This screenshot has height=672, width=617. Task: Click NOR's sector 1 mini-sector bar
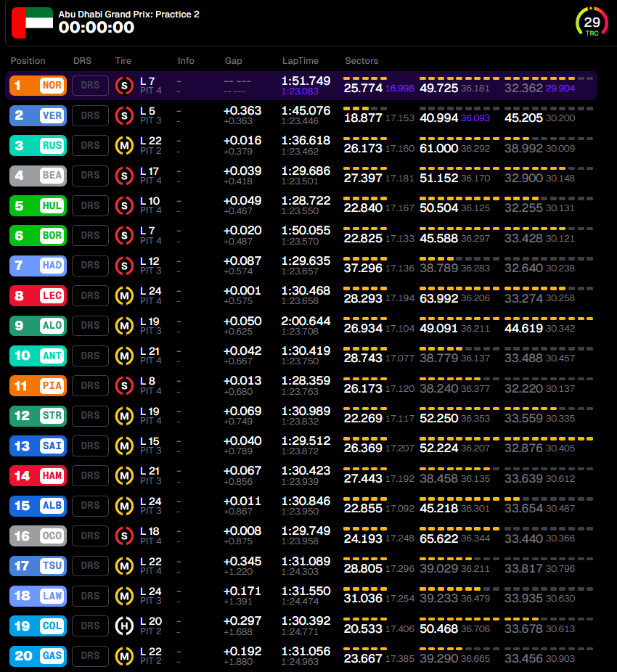pos(365,78)
